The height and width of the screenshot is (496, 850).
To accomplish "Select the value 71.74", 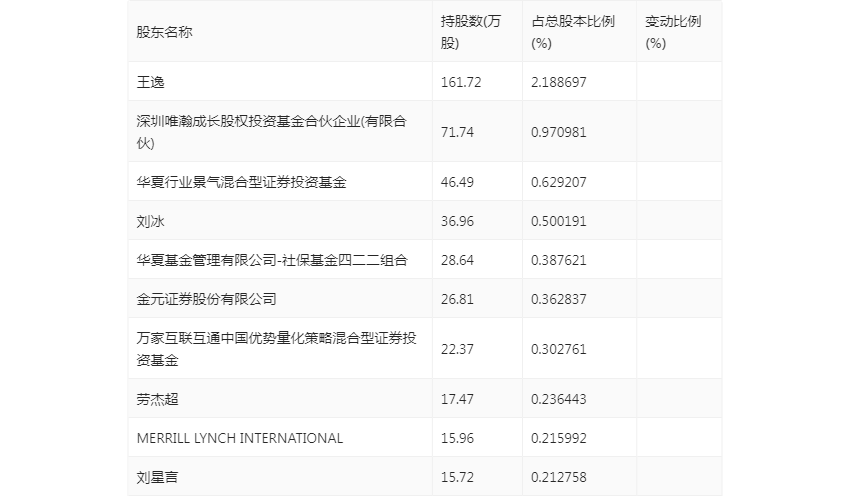I will [457, 132].
